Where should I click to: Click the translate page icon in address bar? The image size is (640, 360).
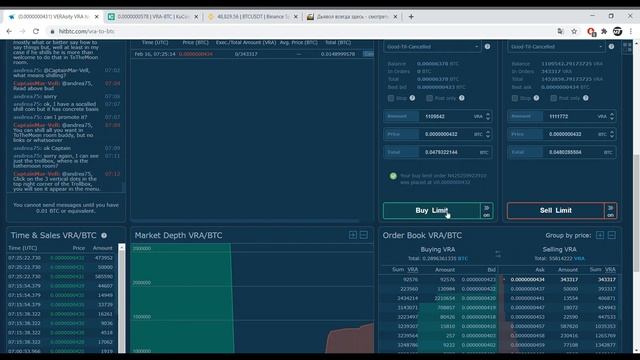[x=560, y=31]
